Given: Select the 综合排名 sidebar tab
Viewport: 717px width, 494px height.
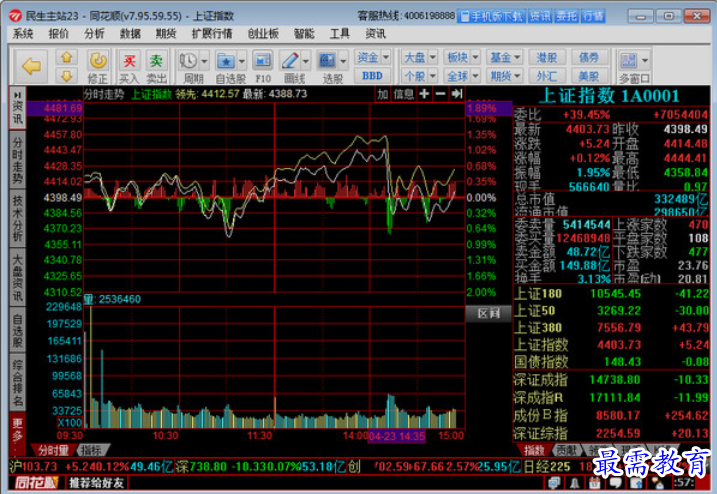Looking at the screenshot, I should 17,383.
